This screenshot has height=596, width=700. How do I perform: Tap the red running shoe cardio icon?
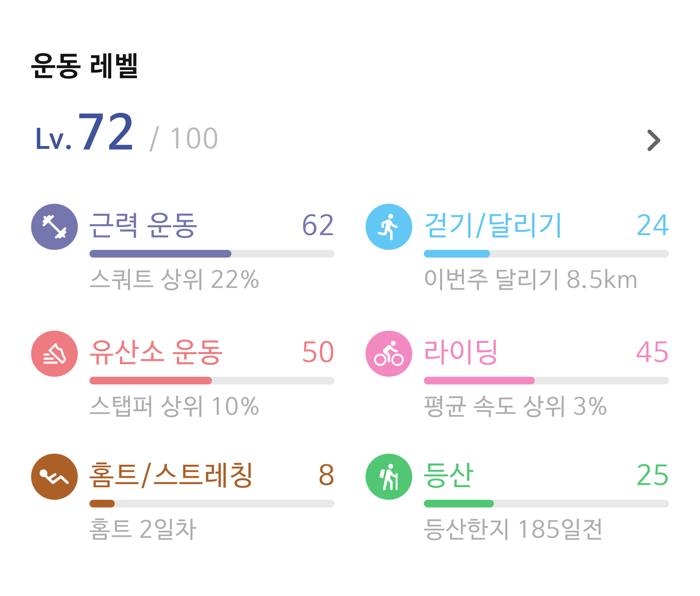pos(54,354)
